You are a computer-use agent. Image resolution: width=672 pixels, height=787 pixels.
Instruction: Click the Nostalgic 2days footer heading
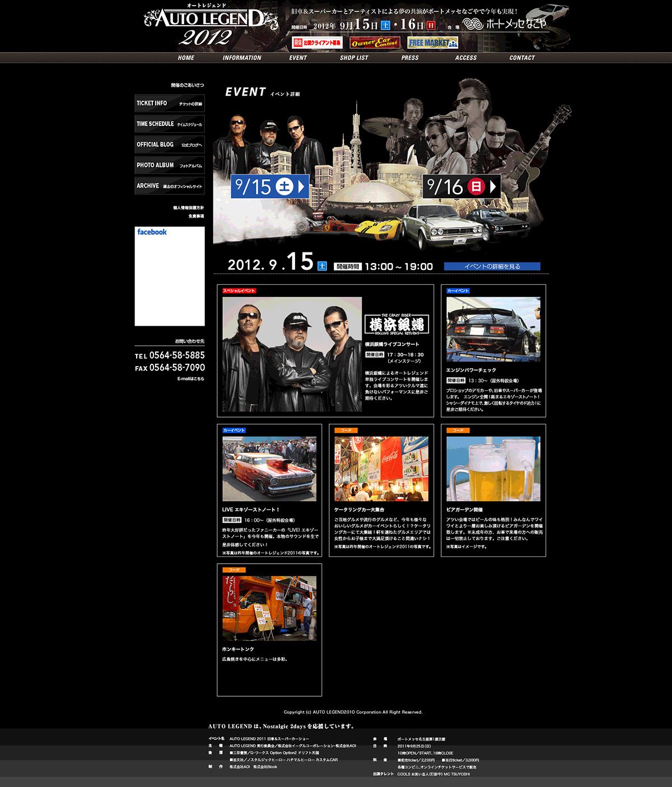[x=282, y=727]
